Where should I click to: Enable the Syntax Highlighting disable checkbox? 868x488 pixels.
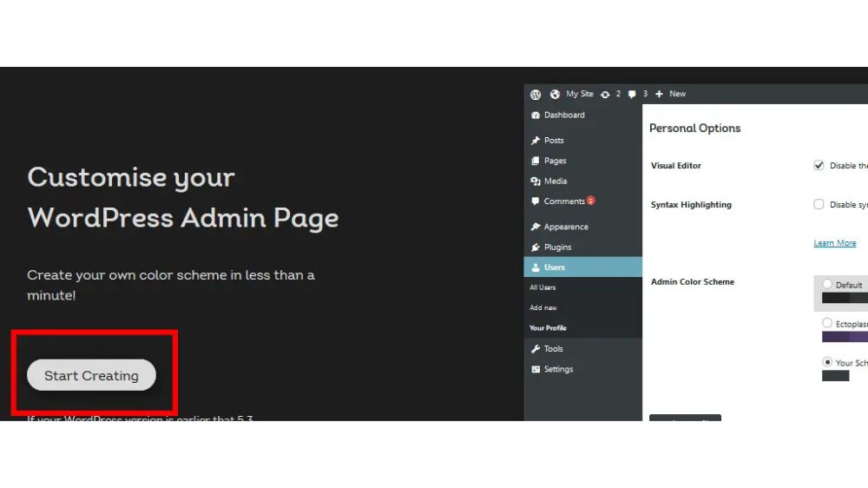819,204
